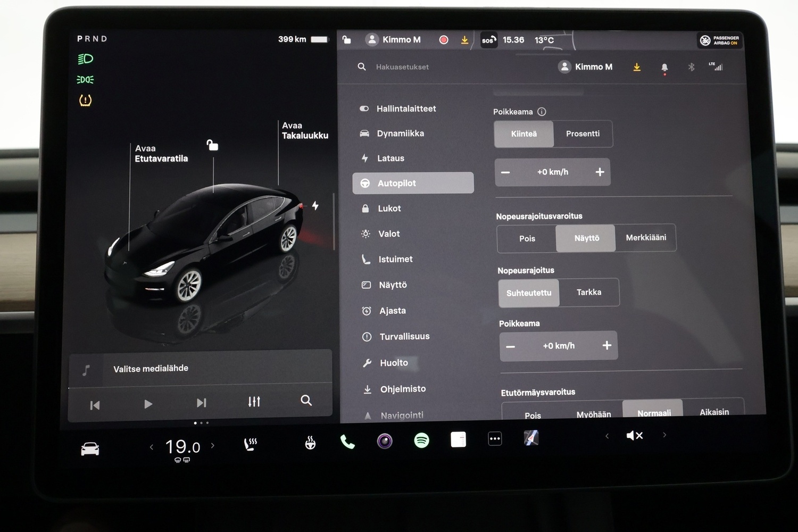Screen dimensions: 798x532
Task: Open front trunk via Avaa Etutavaratila
Action: [161, 154]
